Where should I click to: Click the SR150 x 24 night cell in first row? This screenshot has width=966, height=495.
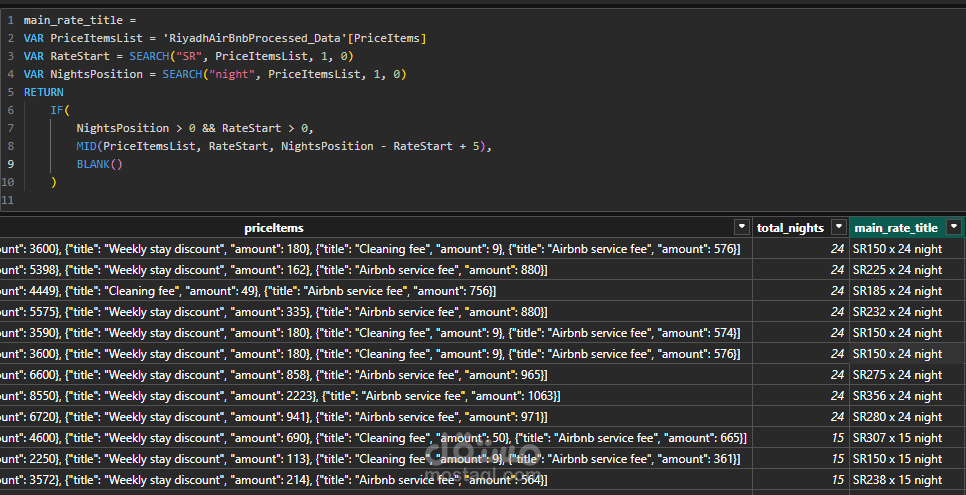897,249
